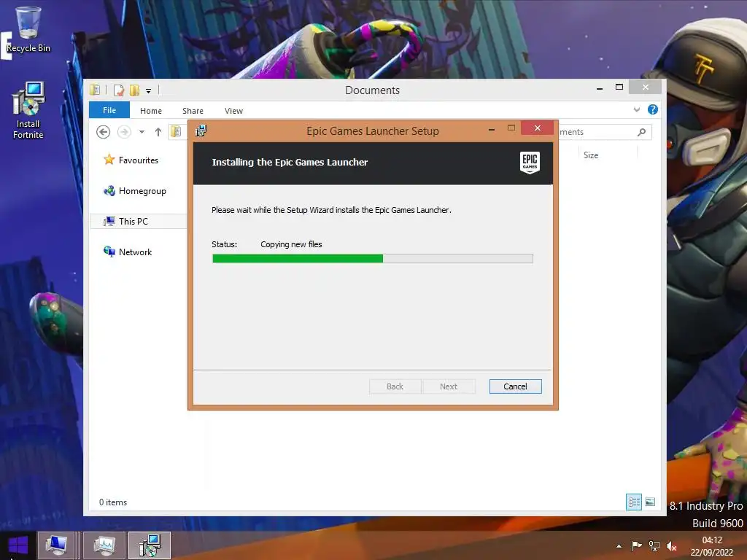747x560 pixels.
Task: Minimize the Epic Games Launcher Setup window
Action: pyautogui.click(x=492, y=128)
